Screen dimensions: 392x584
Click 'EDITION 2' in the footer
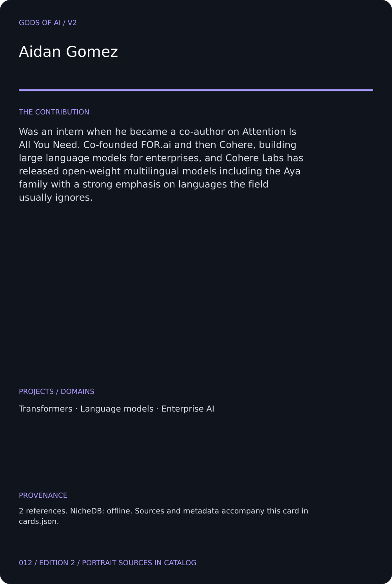(x=57, y=563)
